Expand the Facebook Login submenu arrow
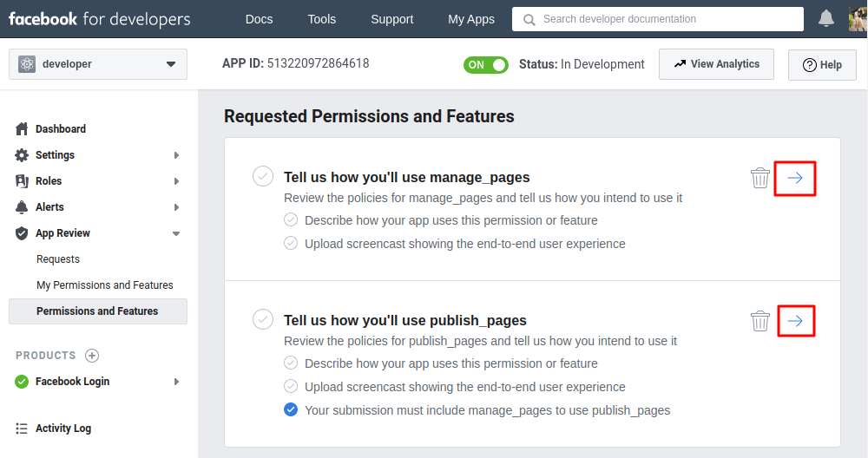The image size is (868, 458). click(x=176, y=382)
